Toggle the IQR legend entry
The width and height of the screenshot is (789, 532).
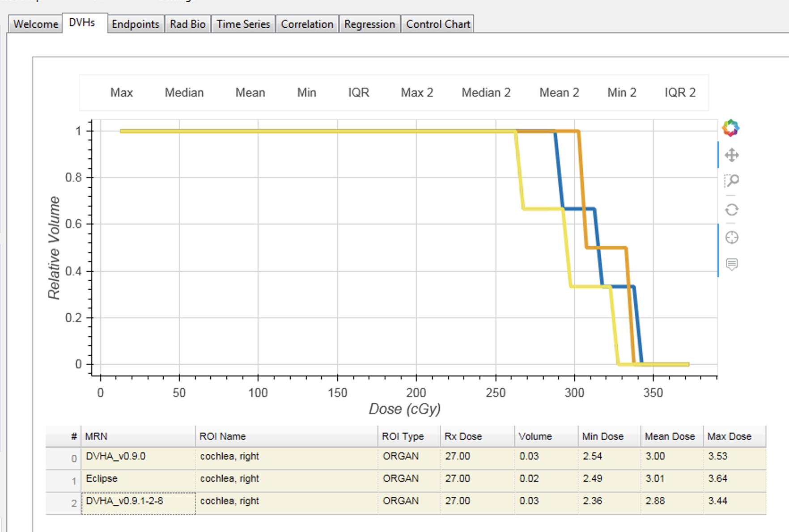click(x=358, y=93)
